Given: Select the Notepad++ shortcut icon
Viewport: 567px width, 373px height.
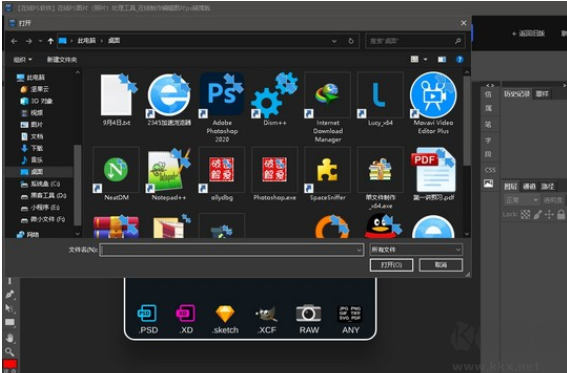Looking at the screenshot, I should click(x=169, y=170).
